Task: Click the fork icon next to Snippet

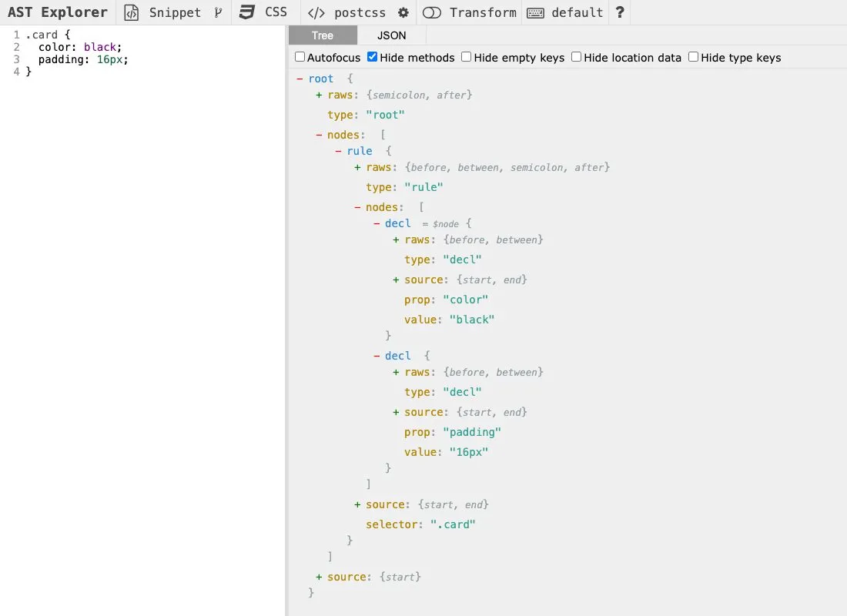Action: pos(218,12)
